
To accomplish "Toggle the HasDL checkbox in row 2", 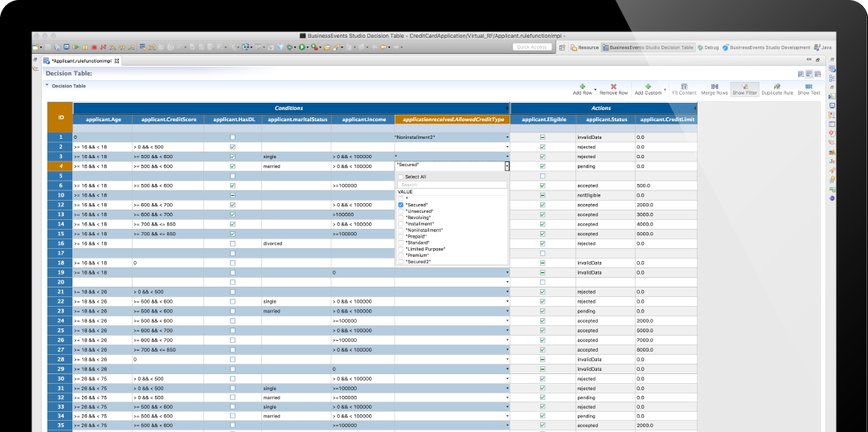I will pos(232,147).
